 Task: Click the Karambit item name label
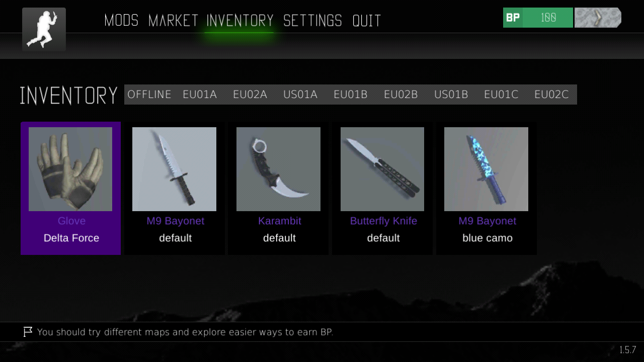280,221
